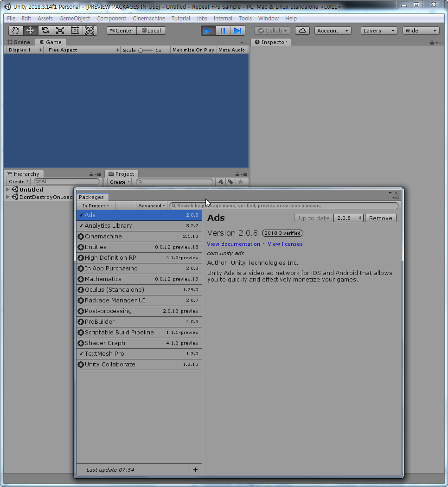Open Project panel options menu icon

pos(244,174)
